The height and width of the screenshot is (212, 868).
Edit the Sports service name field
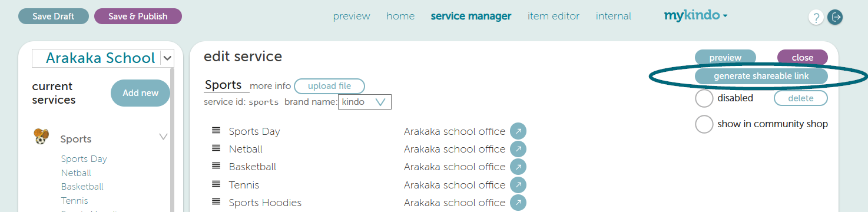223,85
